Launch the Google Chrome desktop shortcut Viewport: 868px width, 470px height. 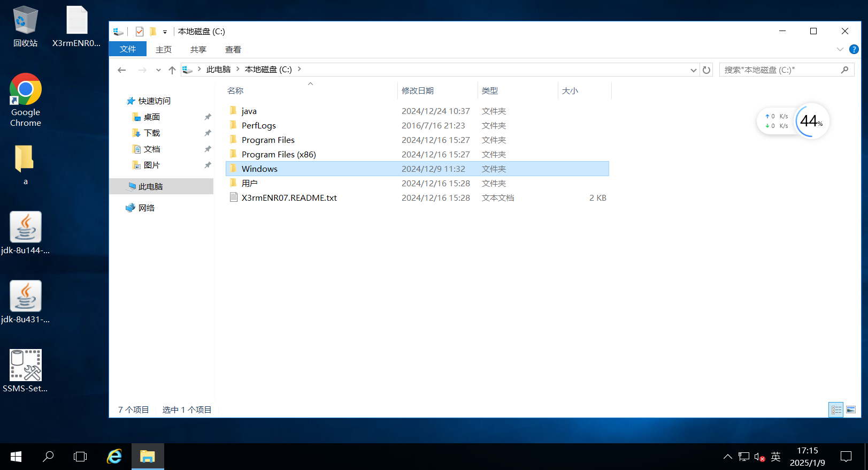25,100
